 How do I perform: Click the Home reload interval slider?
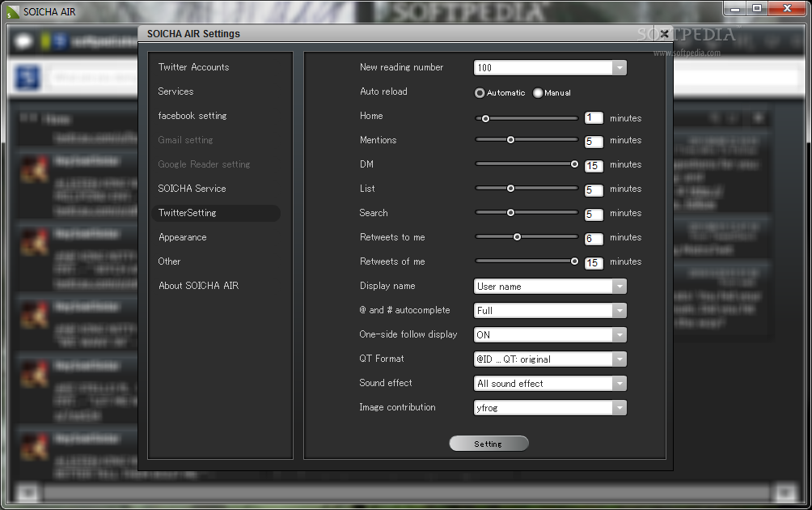(527, 118)
